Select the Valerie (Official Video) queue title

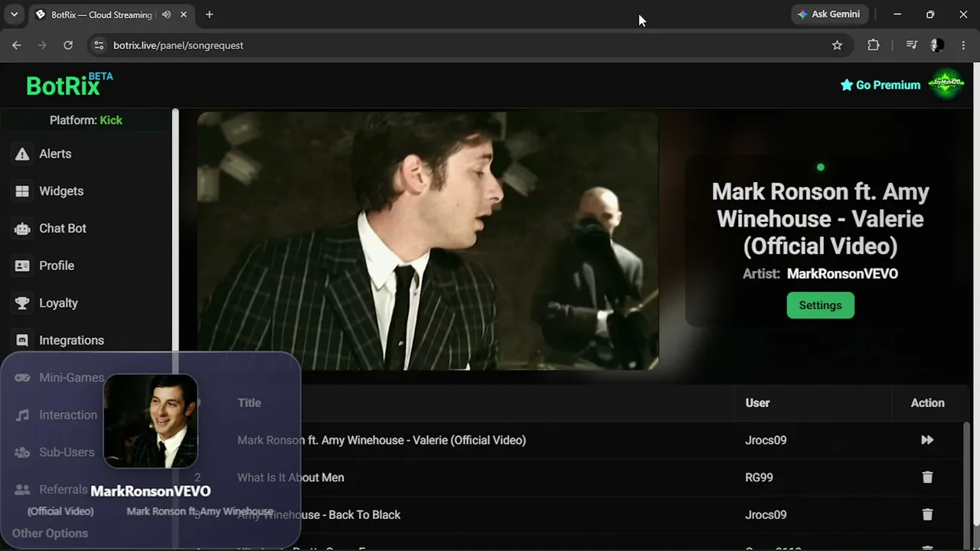381,440
